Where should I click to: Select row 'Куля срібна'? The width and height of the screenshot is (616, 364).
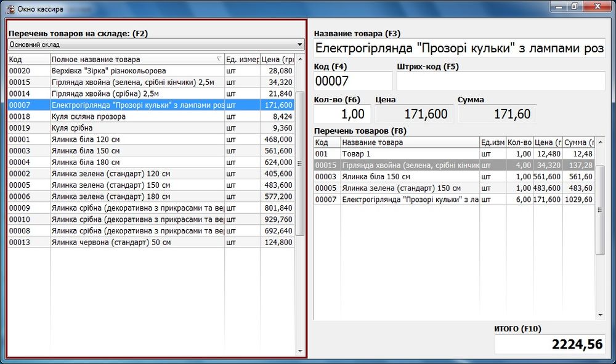(x=151, y=127)
